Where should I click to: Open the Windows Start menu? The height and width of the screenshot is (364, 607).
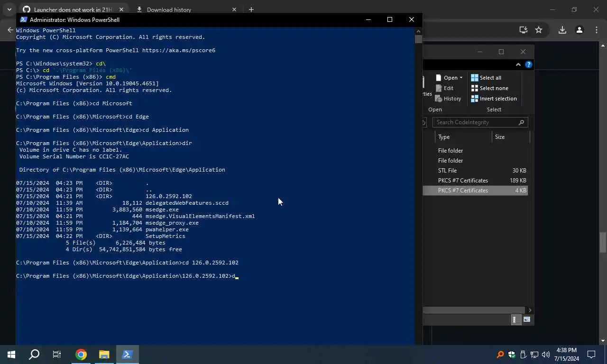pos(11,355)
